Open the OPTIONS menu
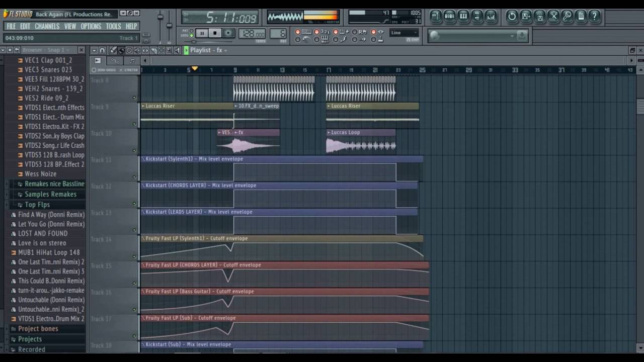The image size is (644, 362). [91, 26]
